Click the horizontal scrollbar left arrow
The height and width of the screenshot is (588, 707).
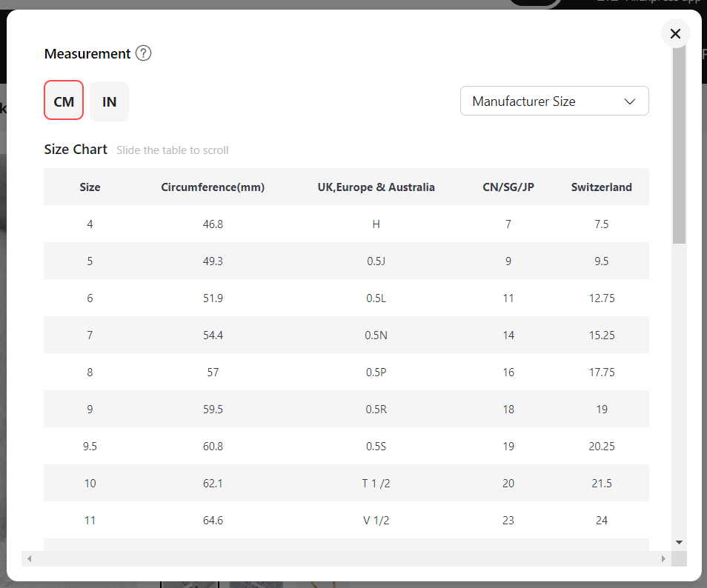coord(30,558)
